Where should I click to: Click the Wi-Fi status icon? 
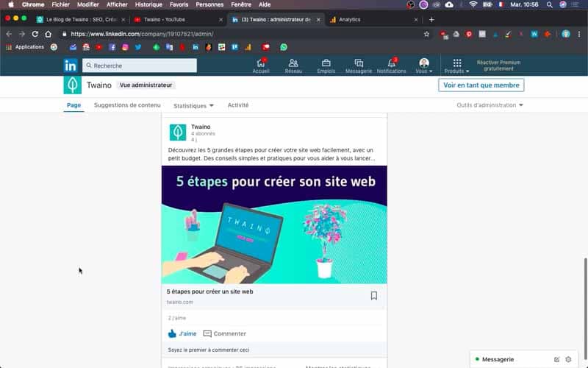473,4
